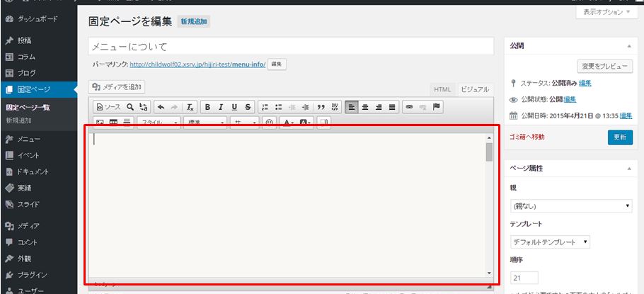The image size is (644, 294).
Task: Open the find magnifier tool
Action: [x=130, y=107]
